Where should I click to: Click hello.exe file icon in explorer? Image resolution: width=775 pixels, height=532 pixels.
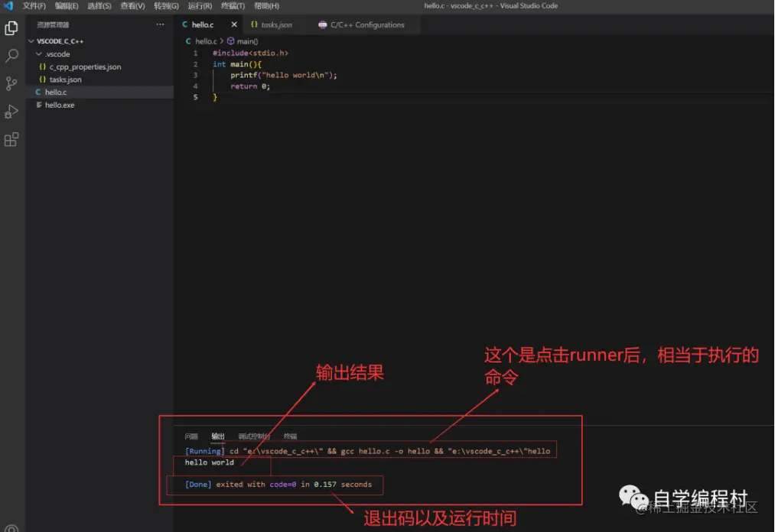(38, 105)
